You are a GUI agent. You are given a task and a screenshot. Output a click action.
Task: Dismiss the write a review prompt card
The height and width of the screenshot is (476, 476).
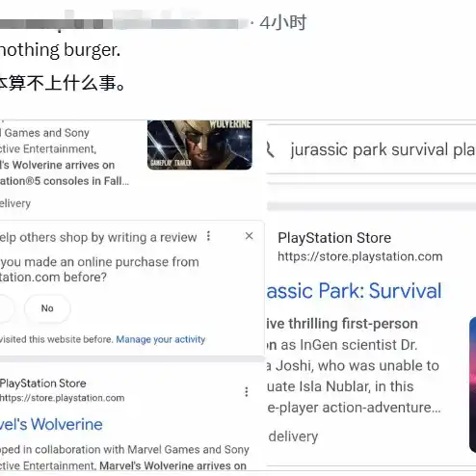point(249,236)
